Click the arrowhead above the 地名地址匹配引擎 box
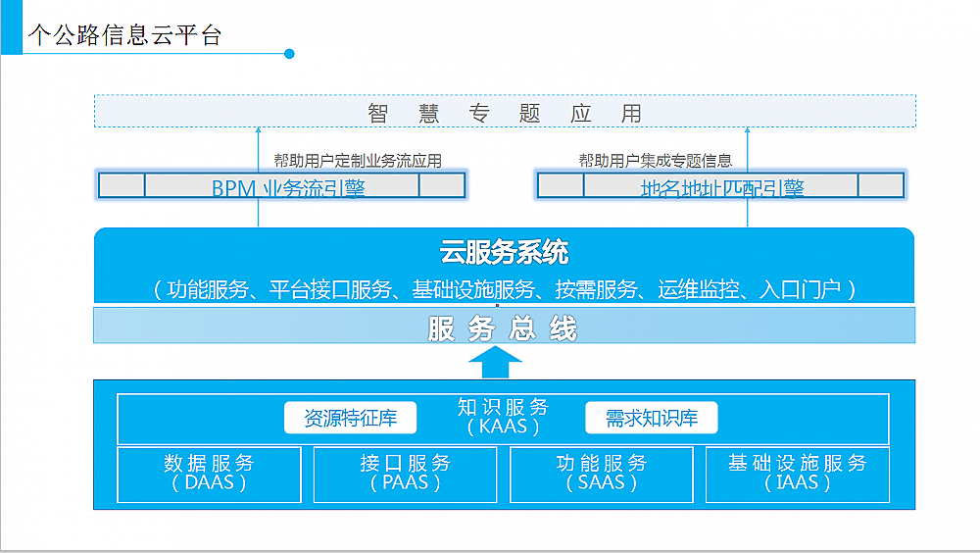This screenshot has width=980, height=553. click(747, 130)
